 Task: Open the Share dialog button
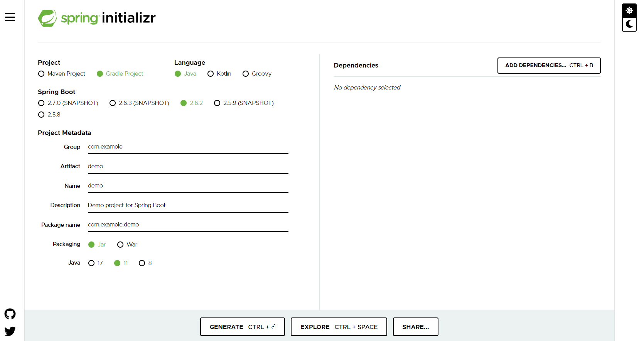[416, 327]
